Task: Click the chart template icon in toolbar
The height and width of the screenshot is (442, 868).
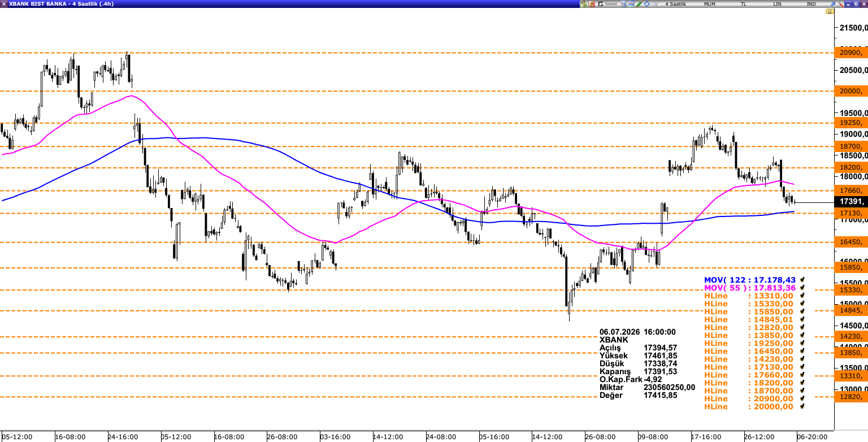Action: 631,4
